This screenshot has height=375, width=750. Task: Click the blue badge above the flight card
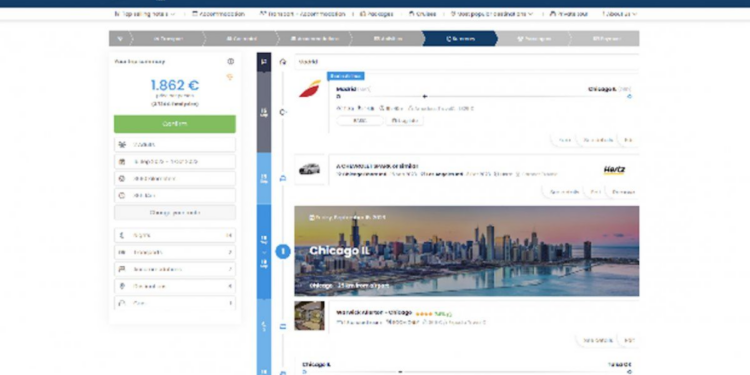pos(345,76)
